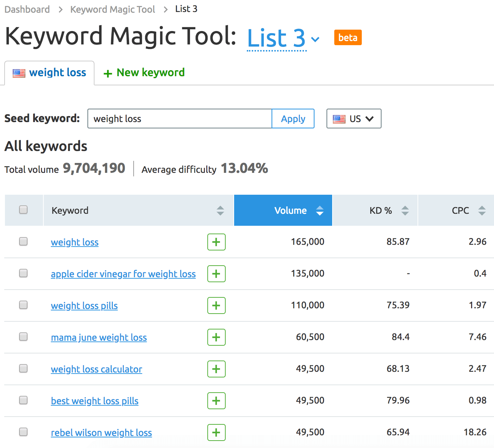Image resolution: width=494 pixels, height=448 pixels.
Task: Click the 1.97 CPC cell
Action: pos(477,305)
